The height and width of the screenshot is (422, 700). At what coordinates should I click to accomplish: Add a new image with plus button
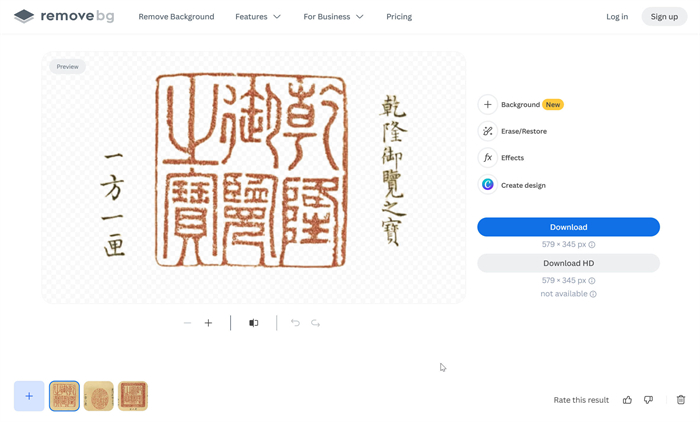pos(29,396)
